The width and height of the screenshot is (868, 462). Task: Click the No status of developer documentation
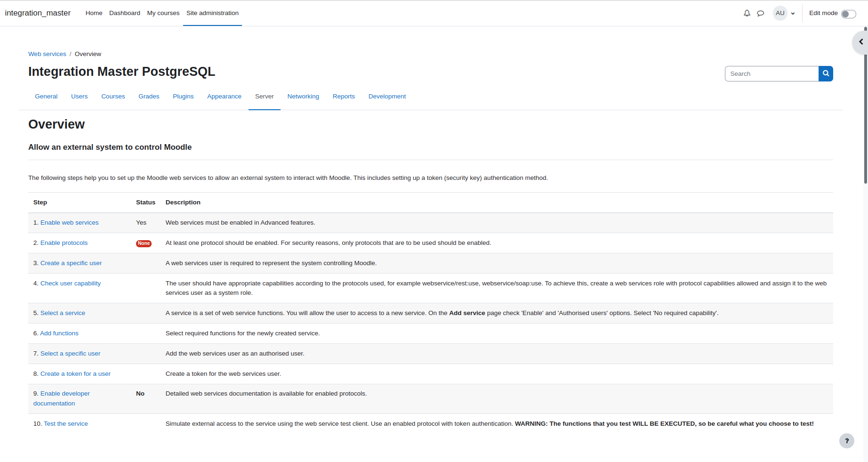pos(140,394)
